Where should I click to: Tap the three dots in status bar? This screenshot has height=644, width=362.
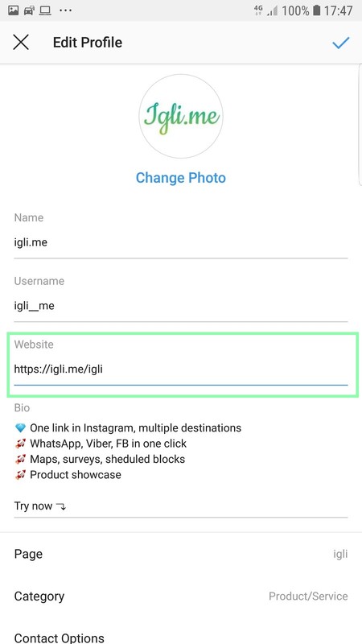point(66,10)
